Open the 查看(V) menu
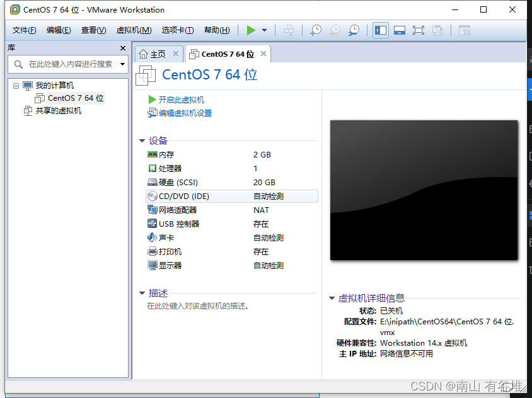The height and width of the screenshot is (398, 532). click(x=94, y=30)
